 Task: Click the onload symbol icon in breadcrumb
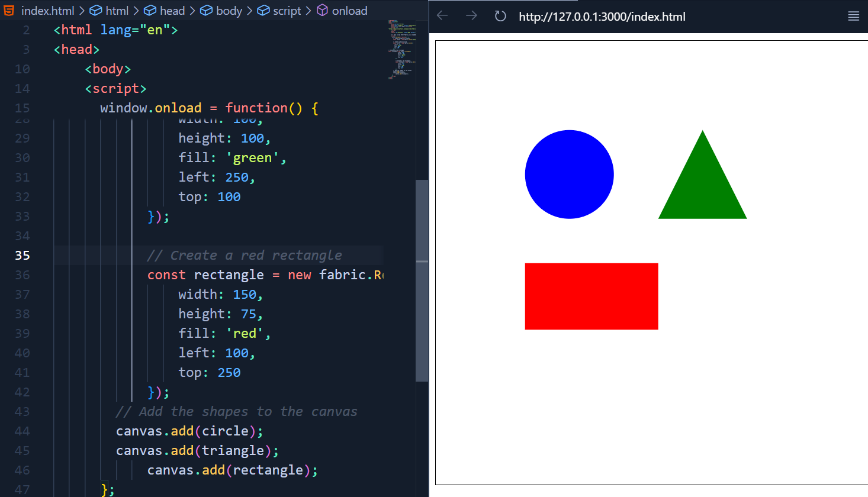(322, 10)
